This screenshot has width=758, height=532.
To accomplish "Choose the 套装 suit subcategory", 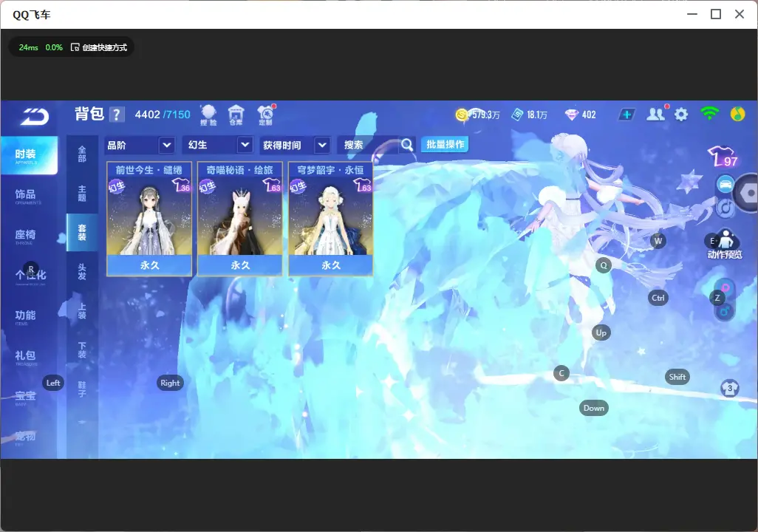I will coord(82,233).
